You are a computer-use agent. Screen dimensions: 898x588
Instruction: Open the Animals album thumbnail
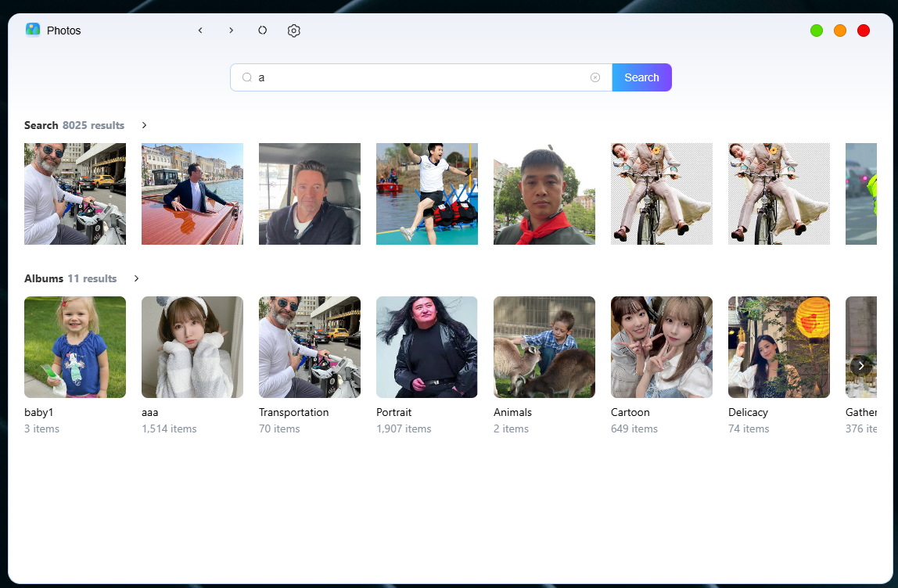tap(544, 347)
